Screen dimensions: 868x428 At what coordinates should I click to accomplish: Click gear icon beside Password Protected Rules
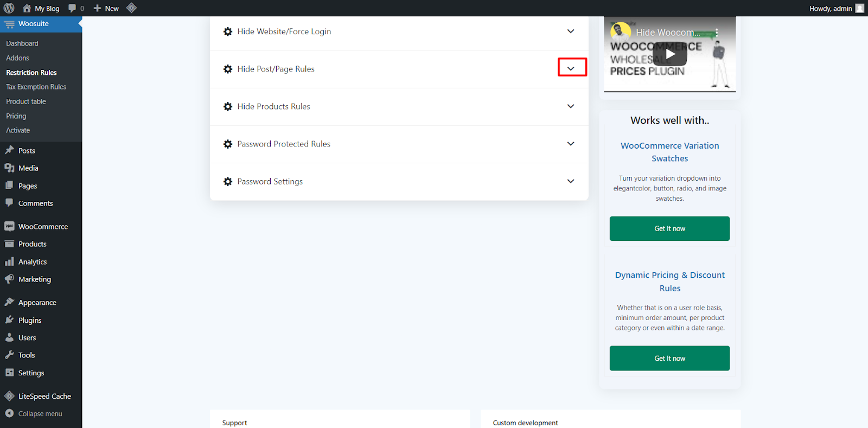(x=228, y=144)
